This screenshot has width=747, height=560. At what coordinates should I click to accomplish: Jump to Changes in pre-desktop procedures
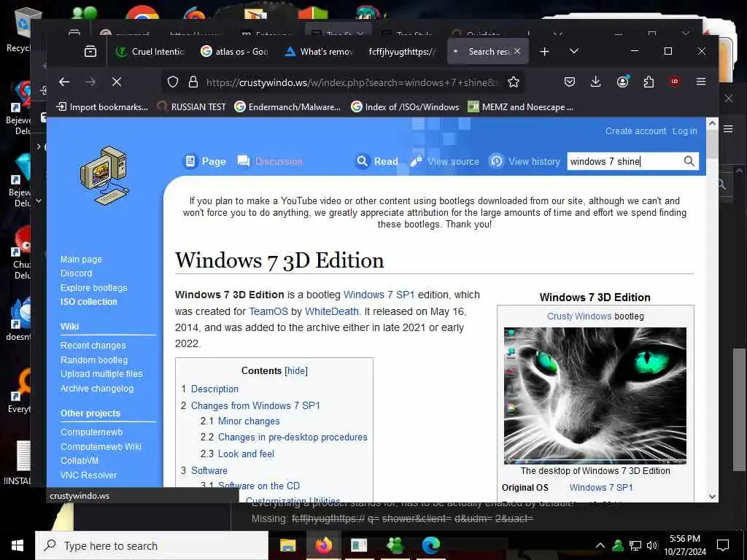(293, 437)
